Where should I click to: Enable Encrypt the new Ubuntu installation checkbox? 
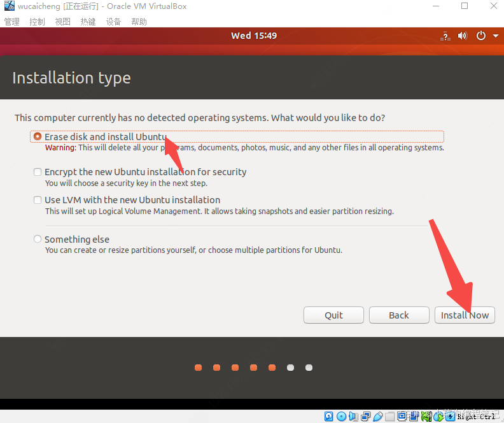[x=38, y=172]
